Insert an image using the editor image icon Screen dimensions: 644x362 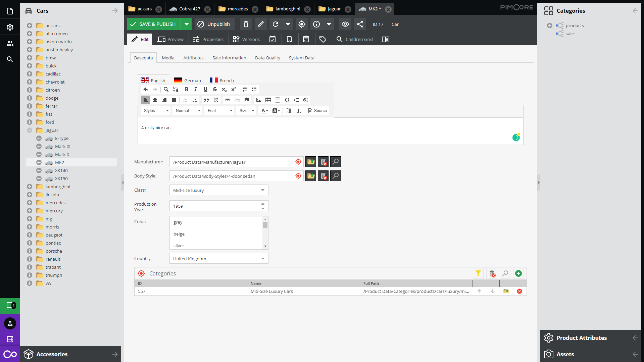[x=259, y=100]
